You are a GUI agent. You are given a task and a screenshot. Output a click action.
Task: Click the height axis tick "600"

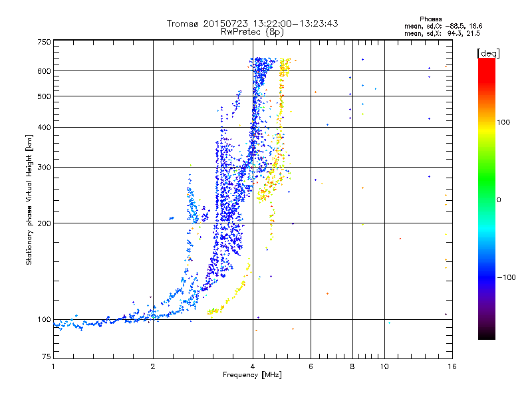tap(44, 71)
